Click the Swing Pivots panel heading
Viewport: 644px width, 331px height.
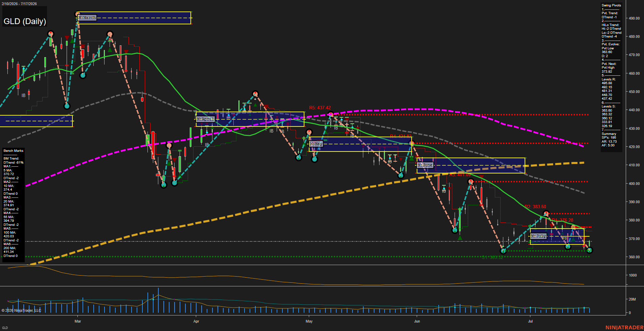(611, 5)
